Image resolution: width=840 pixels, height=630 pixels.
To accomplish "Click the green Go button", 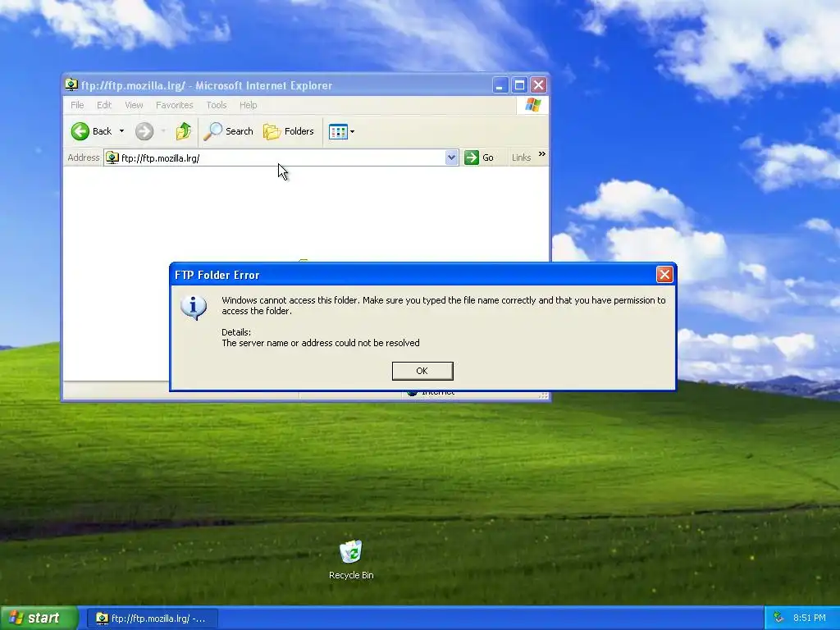I will pos(479,157).
